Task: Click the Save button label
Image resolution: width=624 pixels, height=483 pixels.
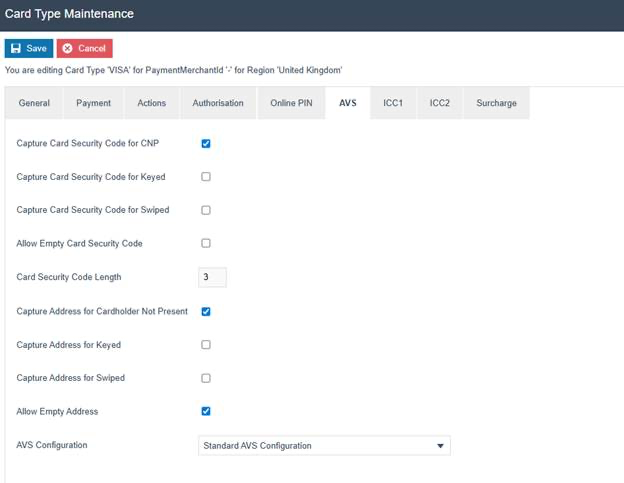Action: pos(37,49)
